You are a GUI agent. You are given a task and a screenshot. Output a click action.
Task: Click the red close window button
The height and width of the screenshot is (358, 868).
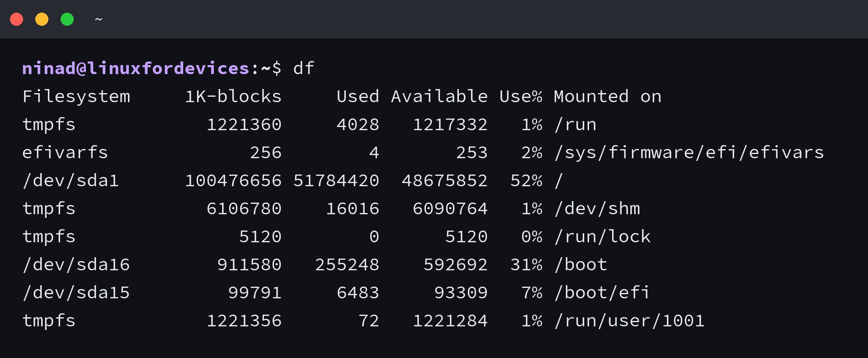(17, 19)
